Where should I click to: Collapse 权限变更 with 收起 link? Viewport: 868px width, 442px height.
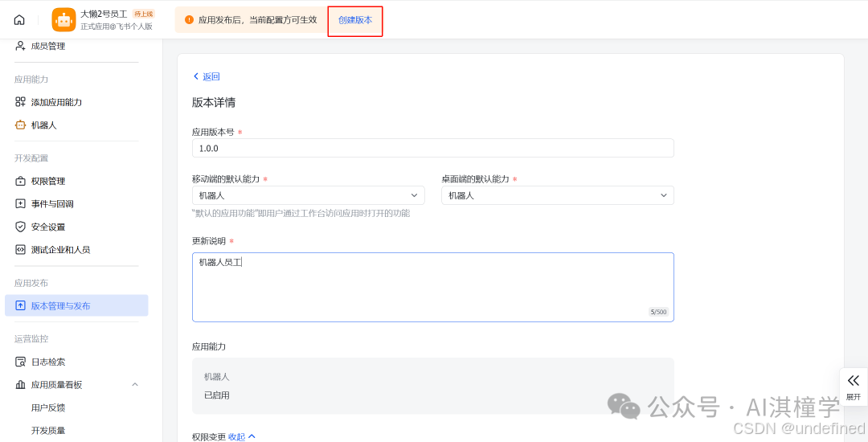[242, 436]
